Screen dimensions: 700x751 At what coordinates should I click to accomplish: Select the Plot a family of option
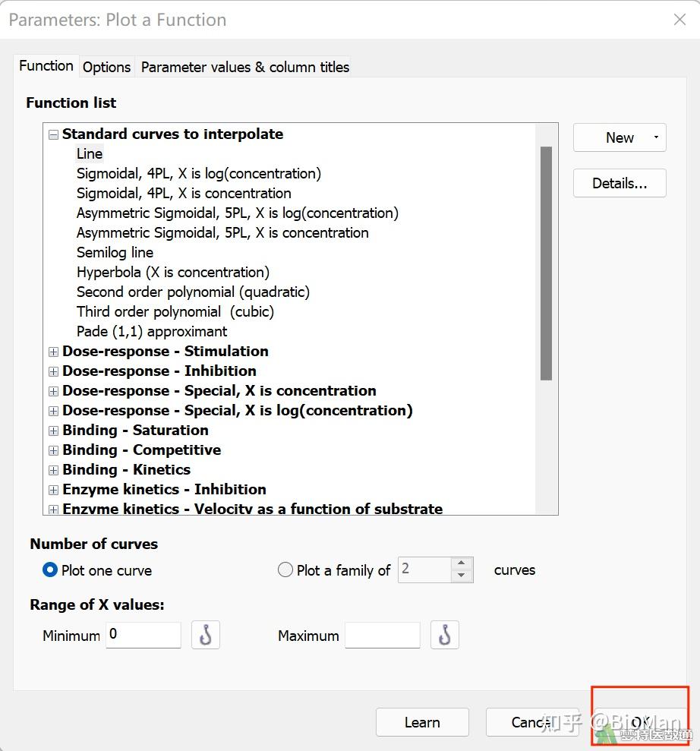(x=285, y=570)
